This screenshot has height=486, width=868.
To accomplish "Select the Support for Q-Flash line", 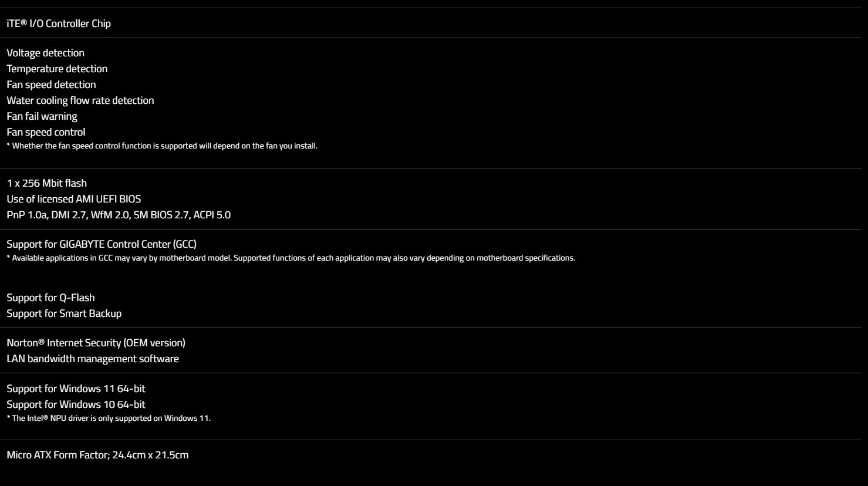I will coord(50,298).
